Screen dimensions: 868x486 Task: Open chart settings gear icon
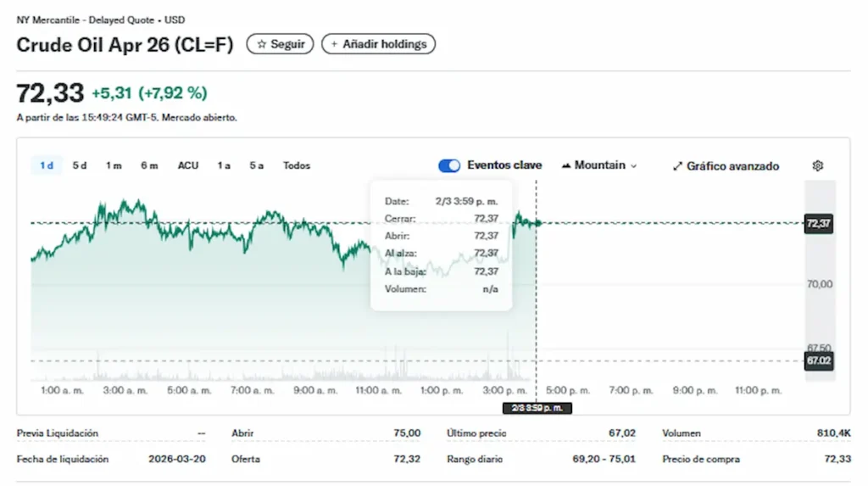click(817, 166)
